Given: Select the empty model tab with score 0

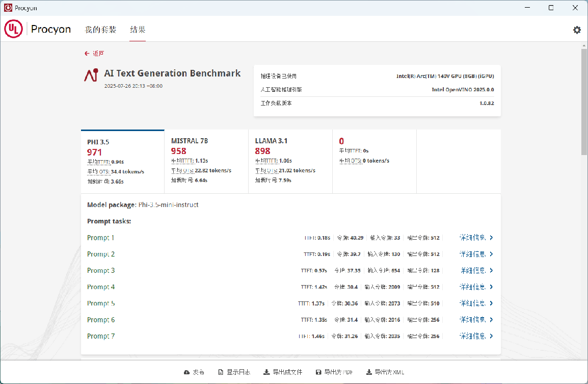Looking at the screenshot, I should pos(374,161).
